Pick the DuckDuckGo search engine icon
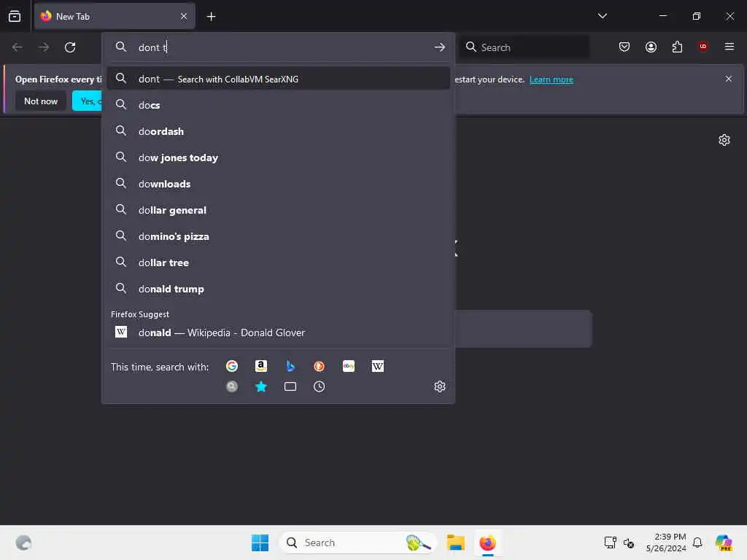Screen dimensions: 747x560 [320, 366]
